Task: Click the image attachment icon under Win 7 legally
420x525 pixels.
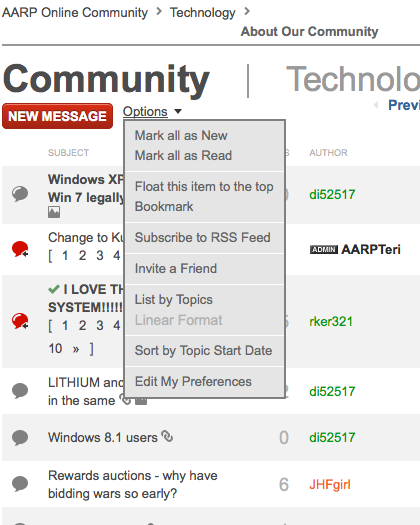Action: click(54, 212)
